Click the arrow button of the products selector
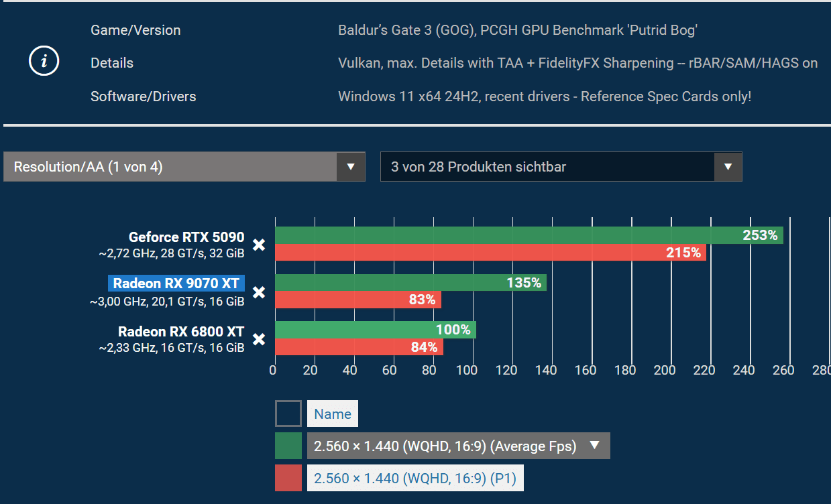This screenshot has width=831, height=504. tap(728, 167)
